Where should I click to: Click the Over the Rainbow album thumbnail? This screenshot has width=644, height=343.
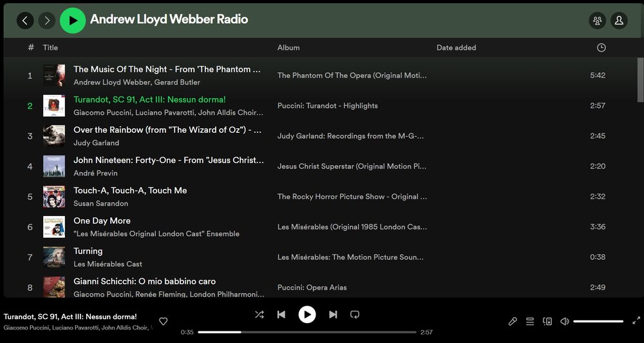click(54, 136)
